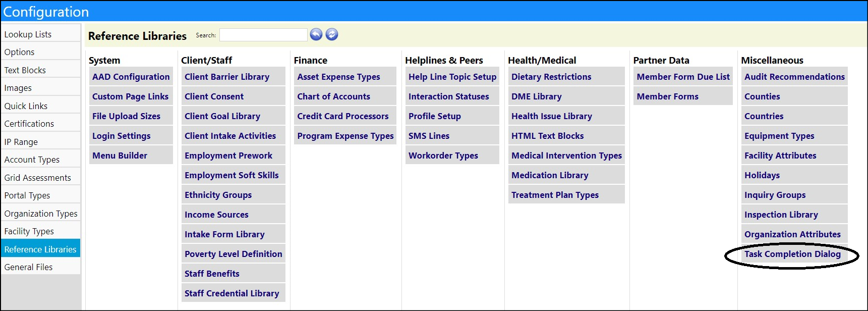Screen dimensions: 868x311
Task: Open the Menu Builder link
Action: (131, 155)
